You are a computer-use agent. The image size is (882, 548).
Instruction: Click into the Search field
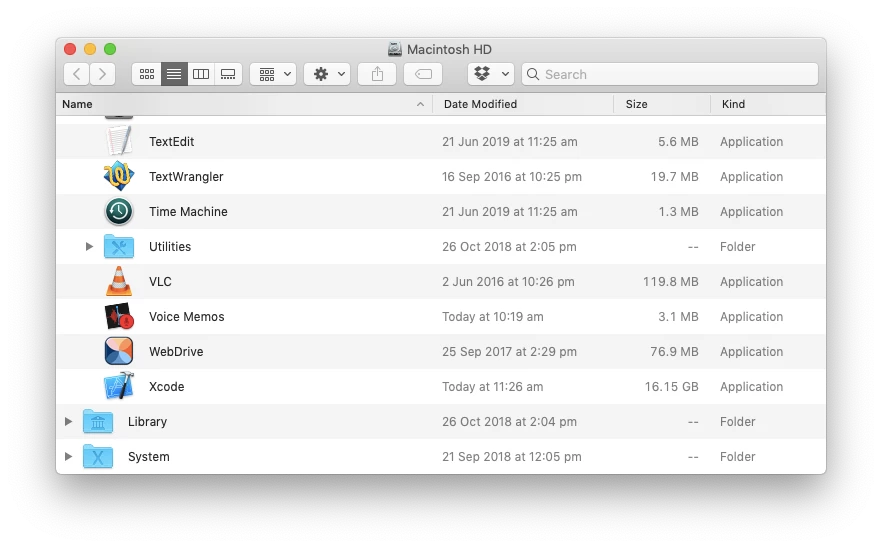coord(670,74)
